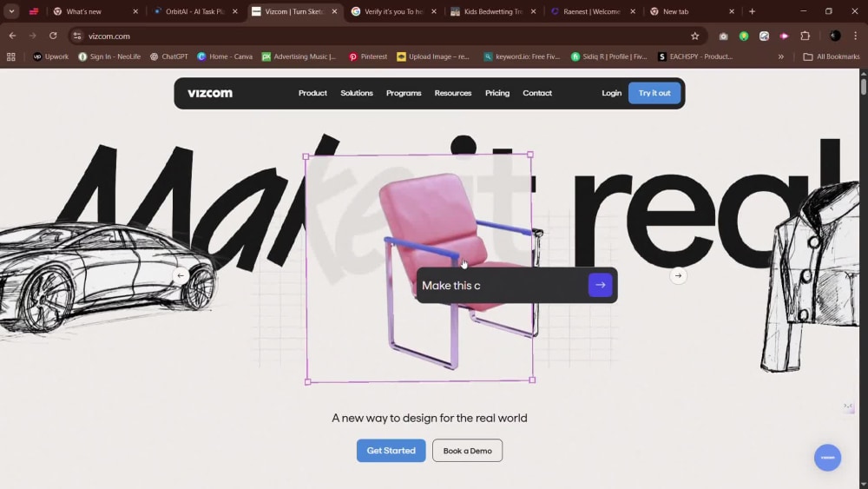Close the Vizcom tab
The height and width of the screenshot is (489, 868).
pyautogui.click(x=334, y=11)
